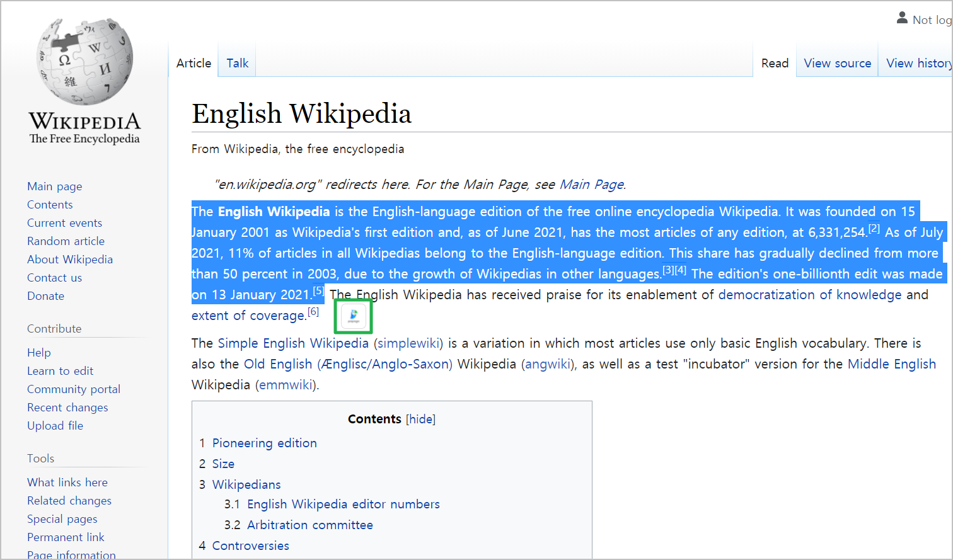Switch to the Talk tab
The height and width of the screenshot is (560, 953).
[238, 63]
